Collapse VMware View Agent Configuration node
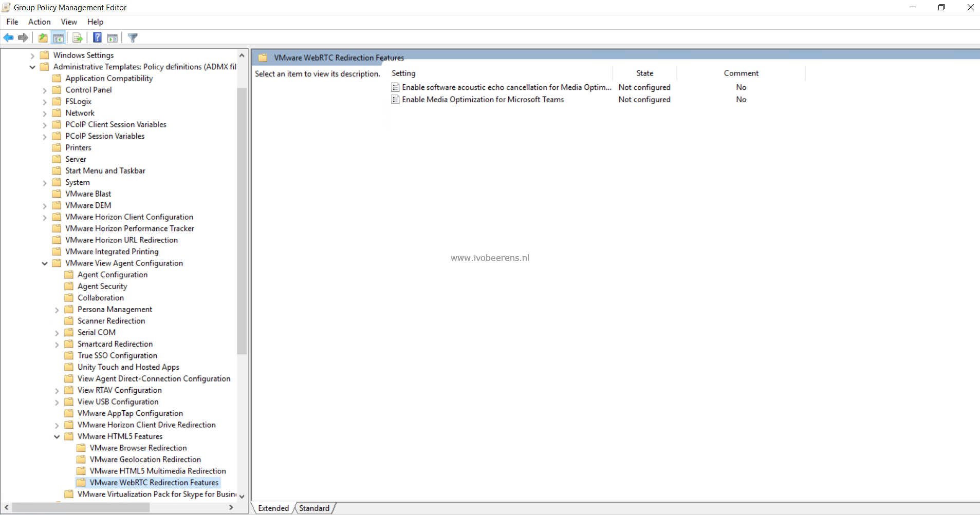980x515 pixels. pyautogui.click(x=45, y=263)
